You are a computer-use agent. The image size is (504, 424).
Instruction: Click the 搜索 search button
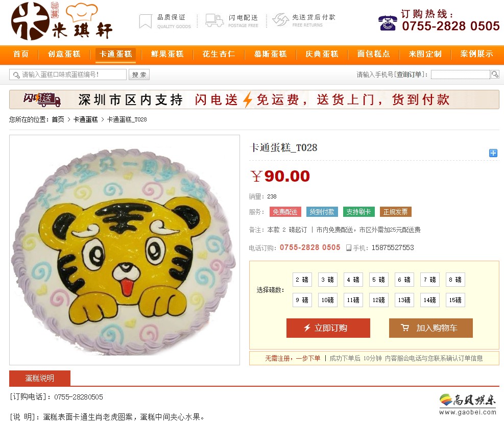pos(139,74)
